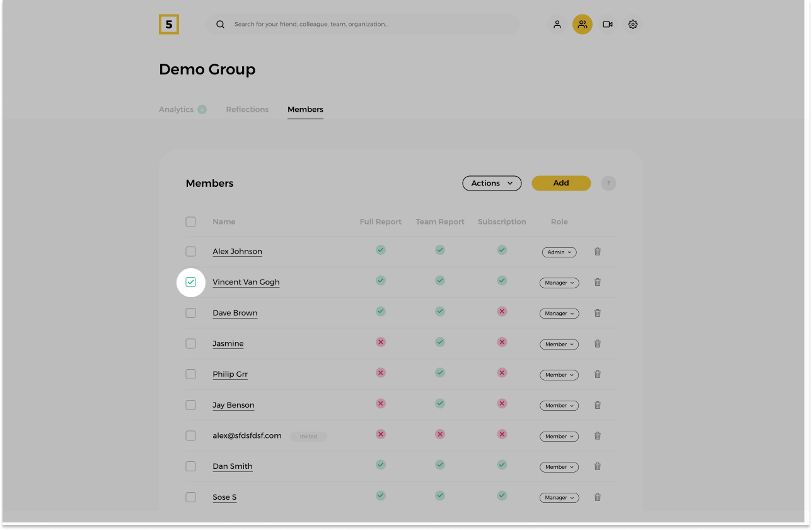Open Philip Grr's Member role dropdown

[559, 375]
